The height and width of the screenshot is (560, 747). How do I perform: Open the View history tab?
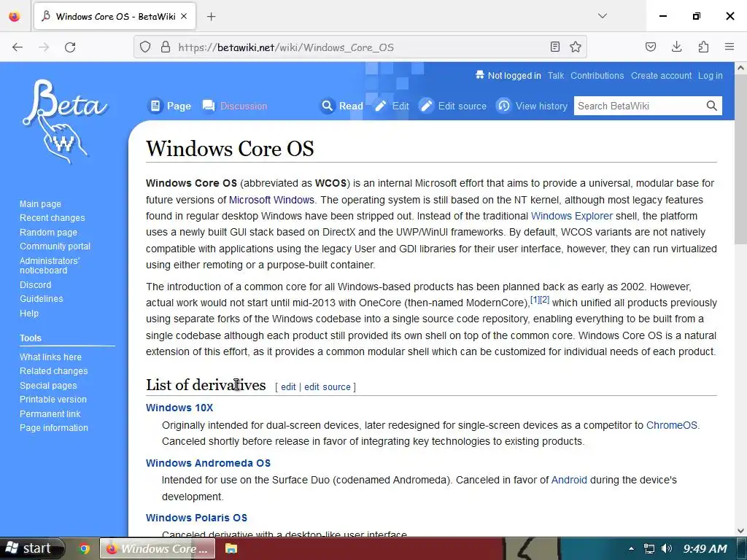point(532,106)
